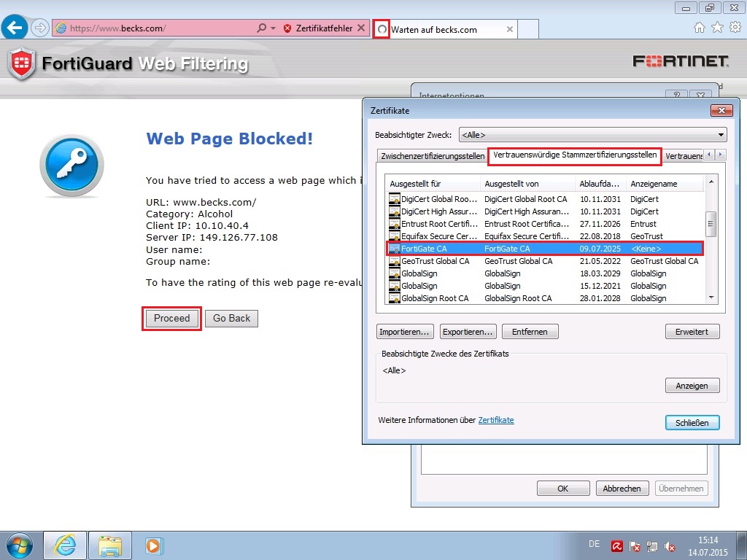
Task: Click the Erweitert button
Action: (x=692, y=332)
